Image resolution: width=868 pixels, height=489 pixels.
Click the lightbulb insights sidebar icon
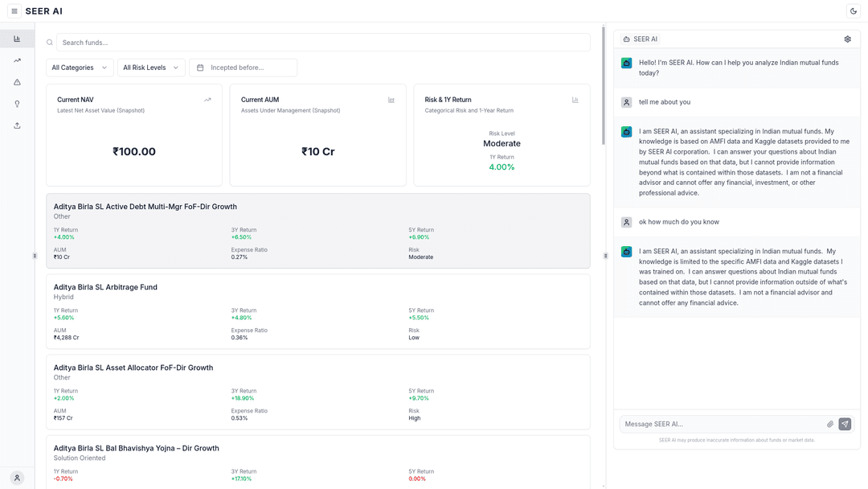coord(17,104)
